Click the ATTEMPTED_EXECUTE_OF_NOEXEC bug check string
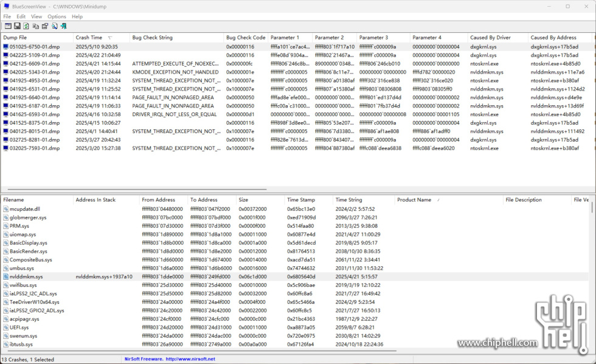596x364 pixels. pos(175,63)
